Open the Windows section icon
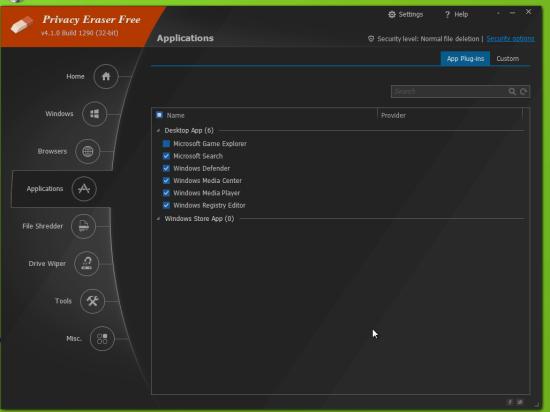 click(x=94, y=114)
